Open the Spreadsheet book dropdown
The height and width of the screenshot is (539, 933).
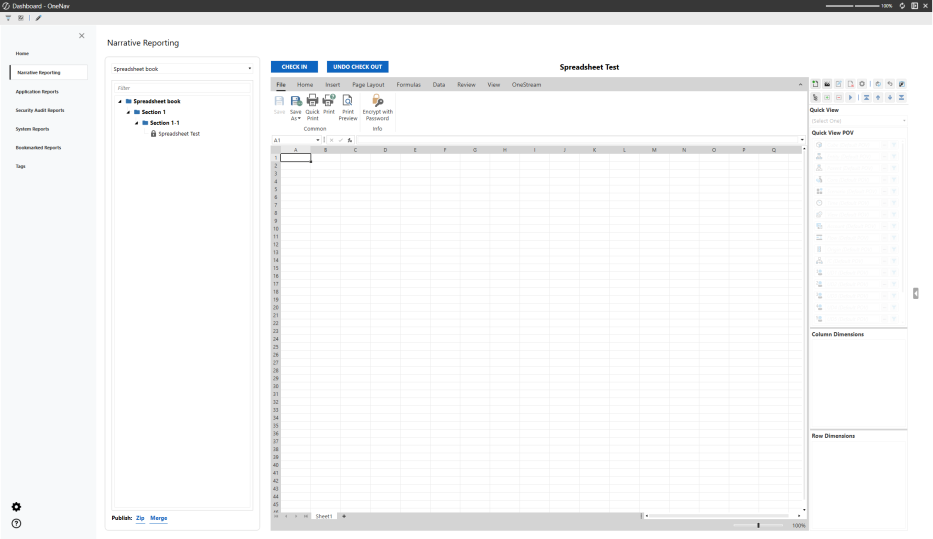(183, 69)
